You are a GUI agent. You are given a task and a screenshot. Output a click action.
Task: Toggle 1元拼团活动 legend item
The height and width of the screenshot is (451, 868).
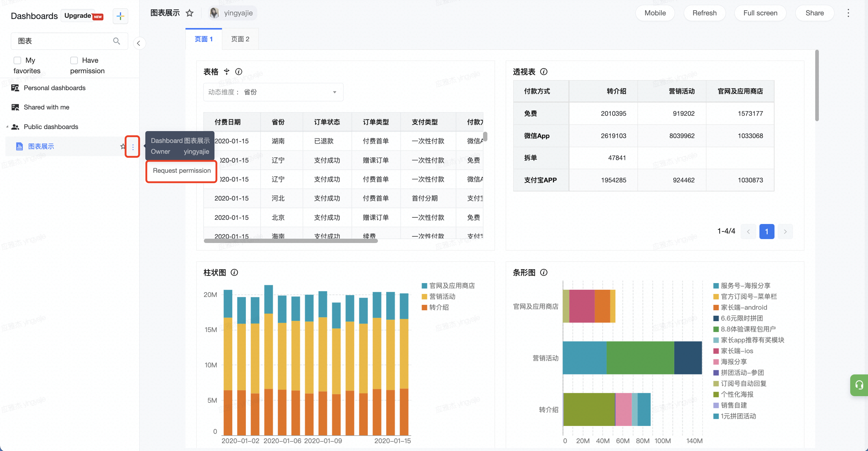click(x=735, y=416)
